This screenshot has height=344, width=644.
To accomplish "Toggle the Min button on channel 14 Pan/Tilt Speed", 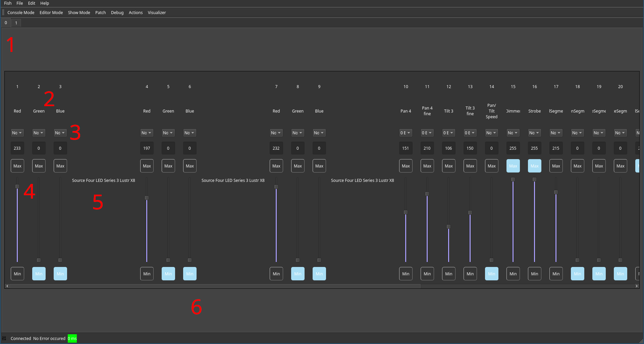I will [491, 274].
